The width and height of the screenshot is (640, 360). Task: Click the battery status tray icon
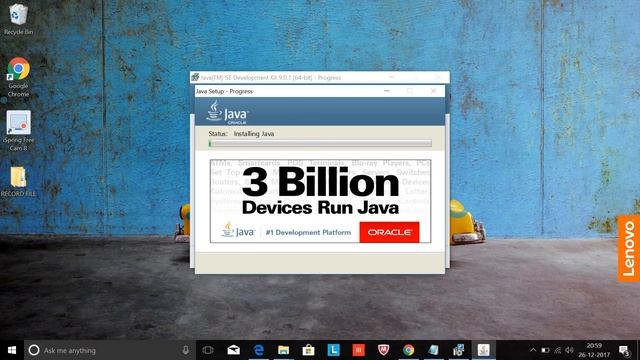coord(545,350)
